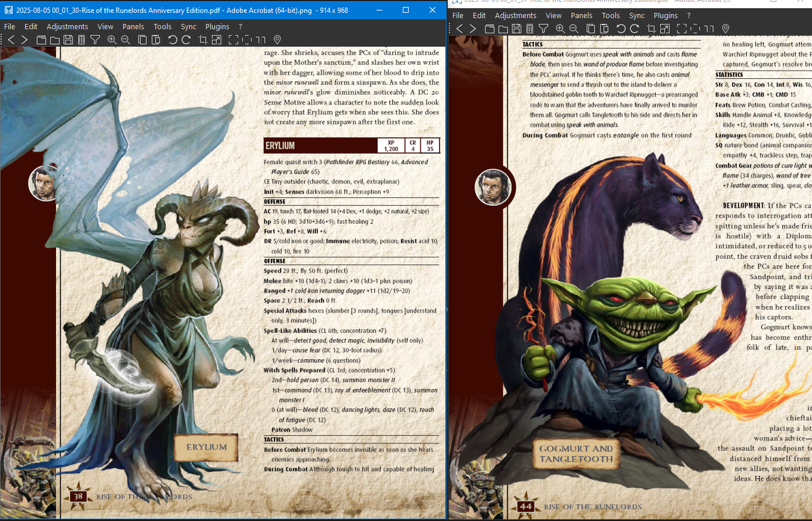This screenshot has width=812, height=521.
Task: Open File menu in Gogmurt window
Action: [x=458, y=15]
